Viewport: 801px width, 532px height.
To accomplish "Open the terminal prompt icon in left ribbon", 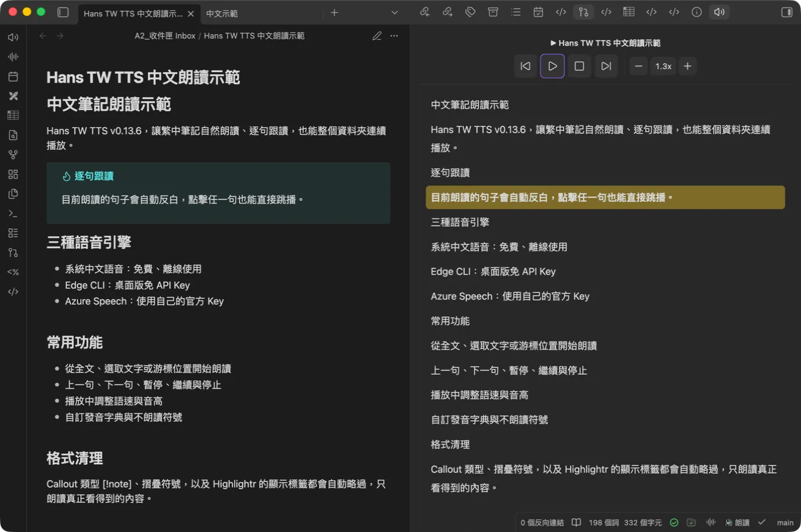I will click(x=13, y=213).
